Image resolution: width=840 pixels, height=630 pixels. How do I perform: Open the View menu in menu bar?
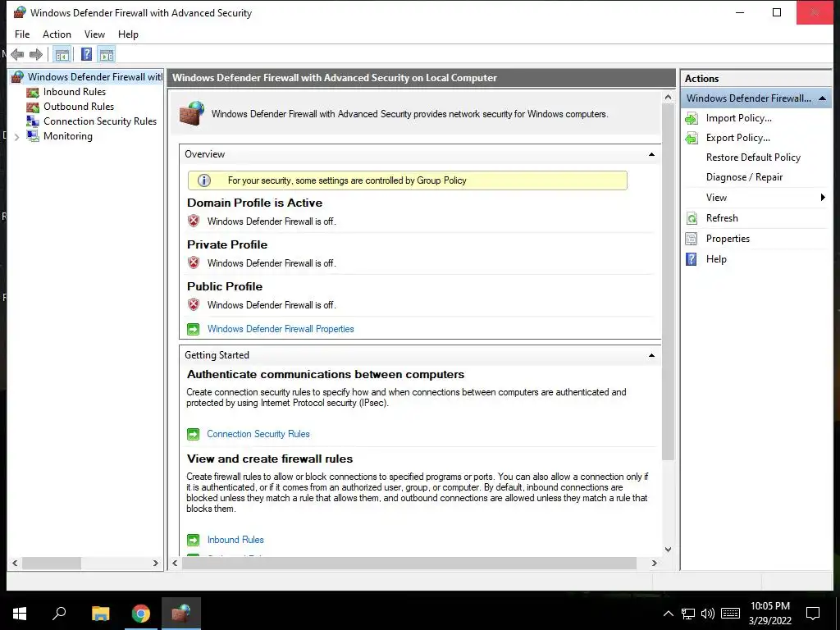[x=94, y=34]
